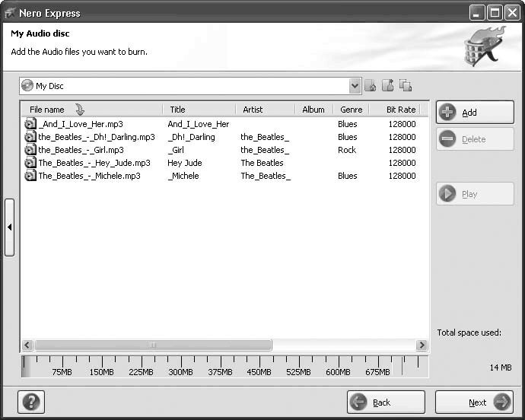Click Next to continue
This screenshot has width=525, height=420.
pos(473,402)
